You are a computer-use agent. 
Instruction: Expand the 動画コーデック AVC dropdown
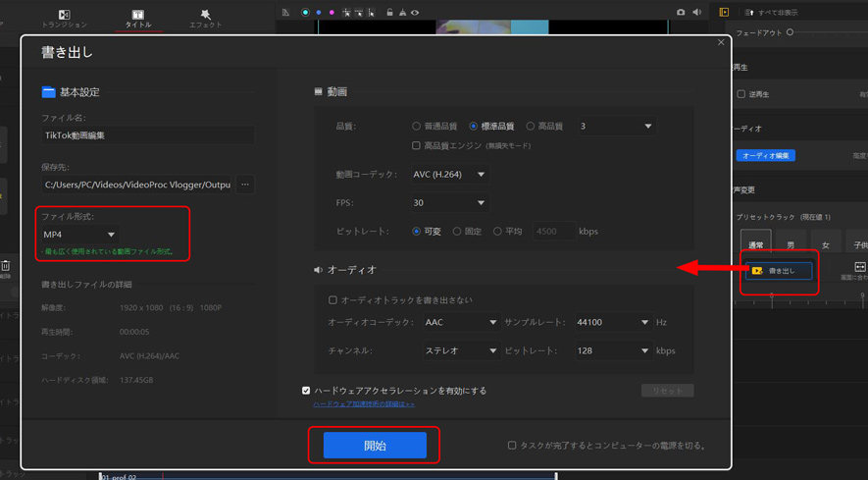449,175
